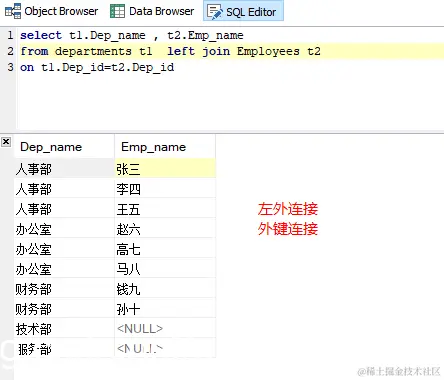Click the Data Browser grid icon
The height and width of the screenshot is (380, 444).
coord(117,11)
